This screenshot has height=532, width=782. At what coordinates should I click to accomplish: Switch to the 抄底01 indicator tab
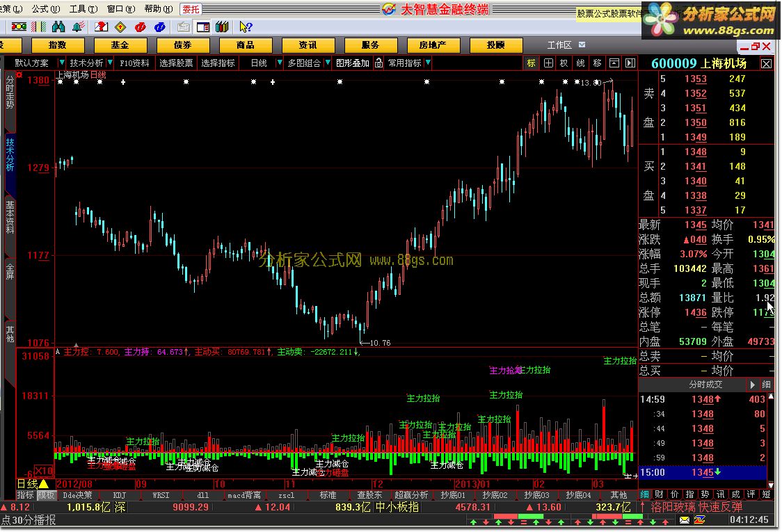point(453,495)
